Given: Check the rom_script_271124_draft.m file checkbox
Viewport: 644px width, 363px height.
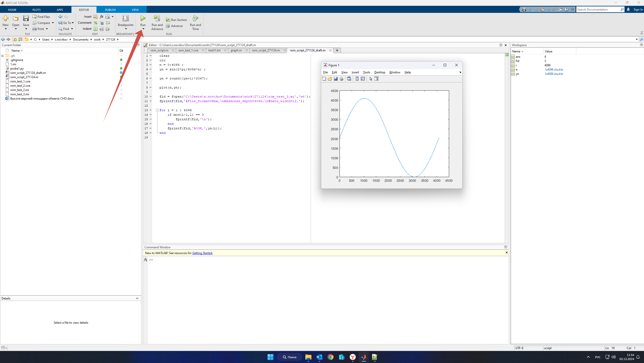Looking at the screenshot, I should click(x=3, y=73).
